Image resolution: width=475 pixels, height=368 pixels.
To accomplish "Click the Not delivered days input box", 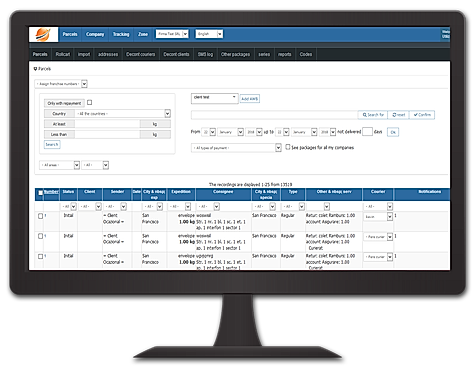I will tap(367, 132).
